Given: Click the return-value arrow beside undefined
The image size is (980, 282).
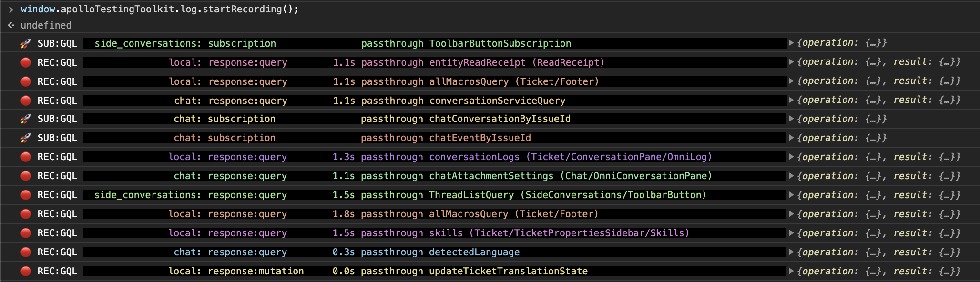Looking at the screenshot, I should click(11, 25).
